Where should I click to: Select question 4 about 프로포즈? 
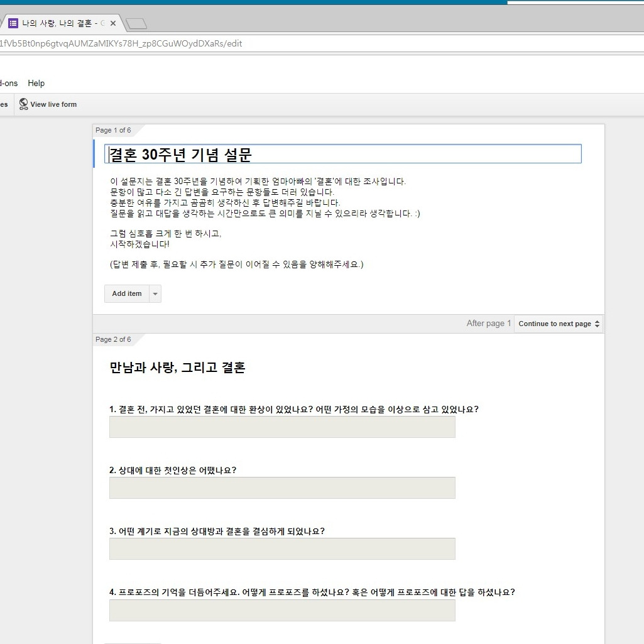(312, 592)
